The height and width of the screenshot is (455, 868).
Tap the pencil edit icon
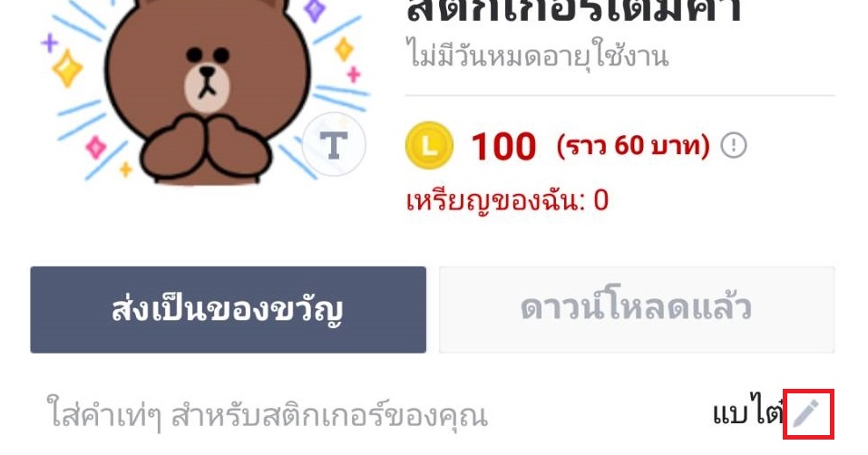(807, 414)
